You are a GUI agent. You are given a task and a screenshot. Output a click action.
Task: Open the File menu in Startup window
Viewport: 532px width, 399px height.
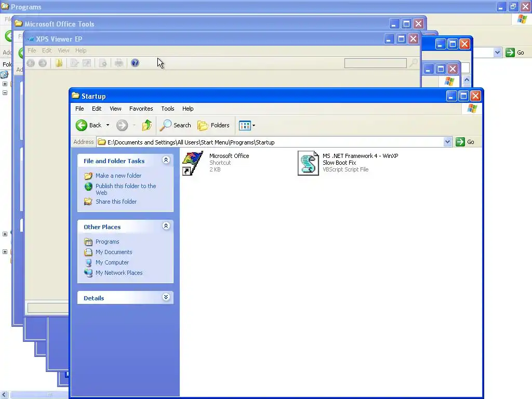pos(79,109)
